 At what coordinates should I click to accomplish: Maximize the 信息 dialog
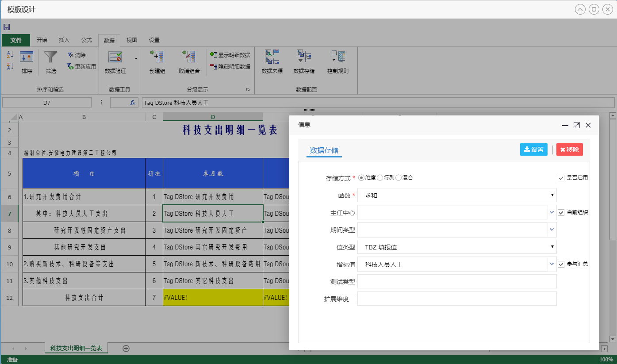click(x=577, y=125)
